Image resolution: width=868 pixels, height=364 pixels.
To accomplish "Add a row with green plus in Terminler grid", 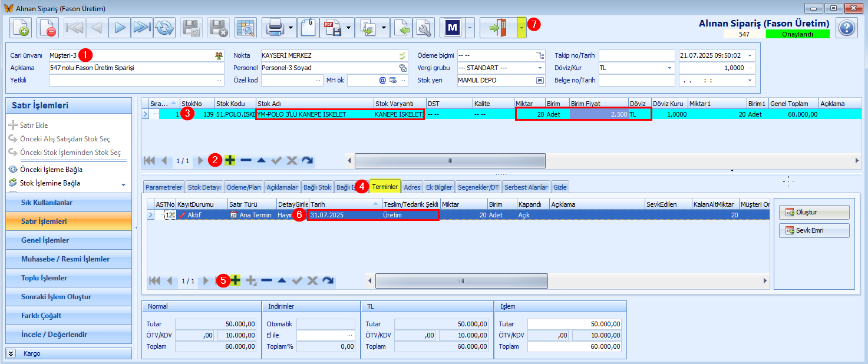I will pyautogui.click(x=235, y=281).
